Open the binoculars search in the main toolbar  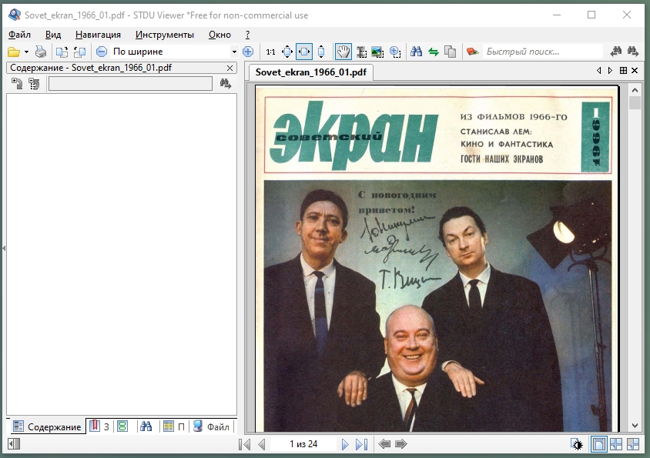[x=416, y=52]
